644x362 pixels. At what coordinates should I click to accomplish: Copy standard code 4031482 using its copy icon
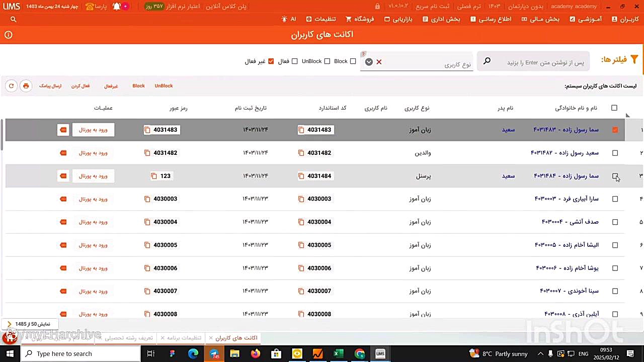click(301, 153)
